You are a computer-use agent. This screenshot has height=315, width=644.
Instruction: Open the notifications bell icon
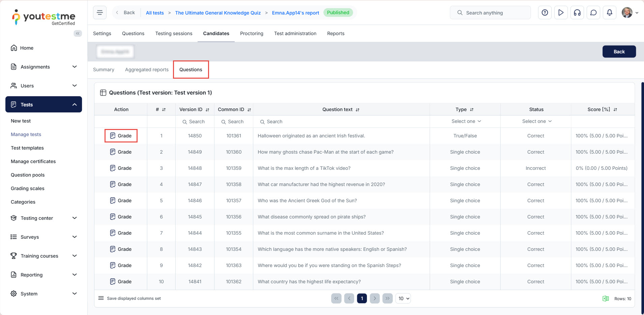[x=609, y=13]
